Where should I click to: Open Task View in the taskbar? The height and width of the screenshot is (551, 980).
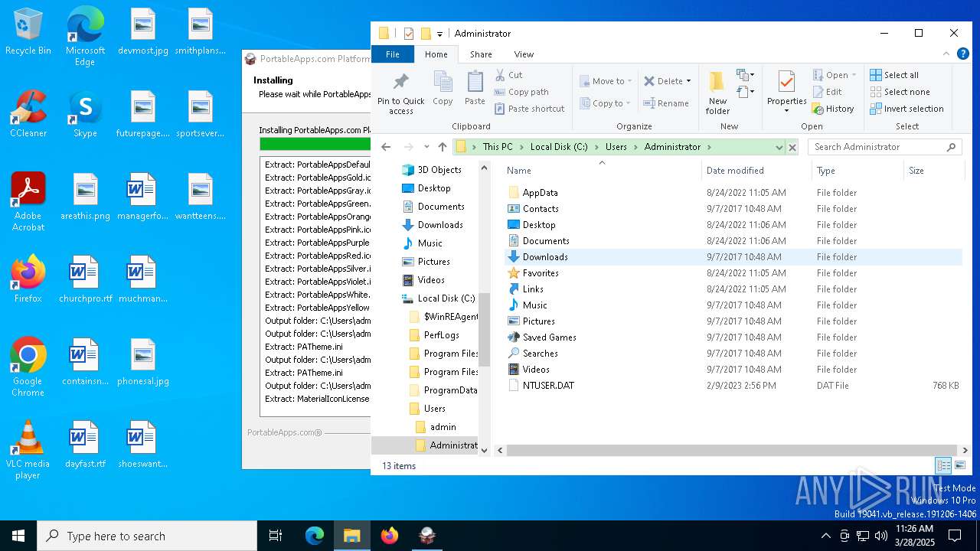coord(276,536)
